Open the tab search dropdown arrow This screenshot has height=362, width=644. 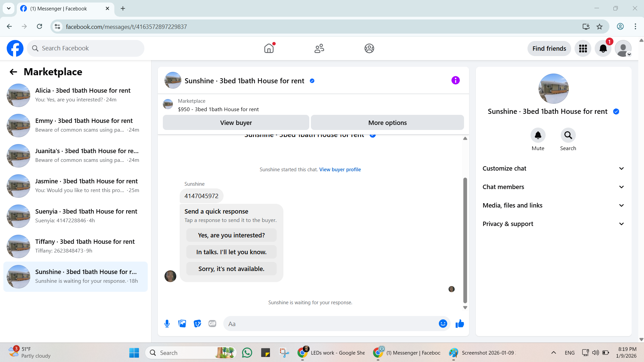9,8
